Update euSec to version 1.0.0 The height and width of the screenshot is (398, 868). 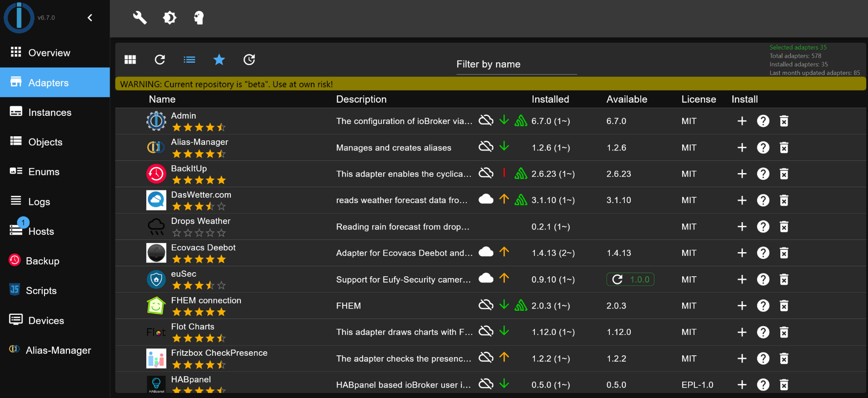pyautogui.click(x=630, y=279)
